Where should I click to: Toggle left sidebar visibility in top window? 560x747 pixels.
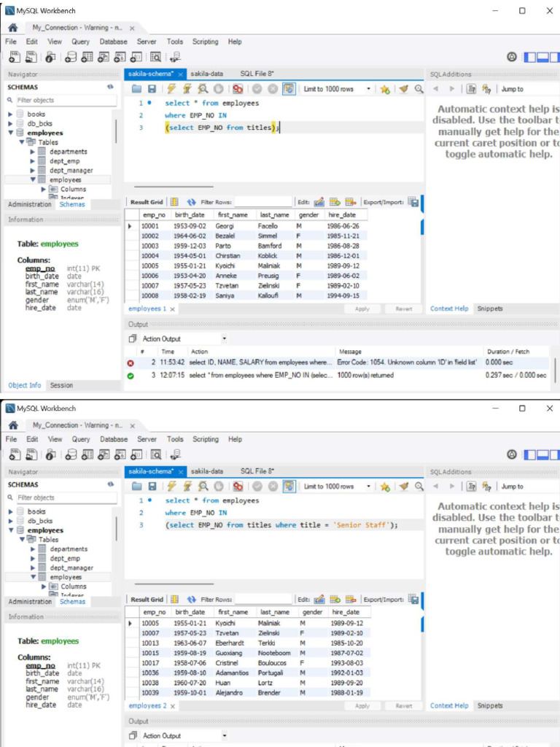529,57
